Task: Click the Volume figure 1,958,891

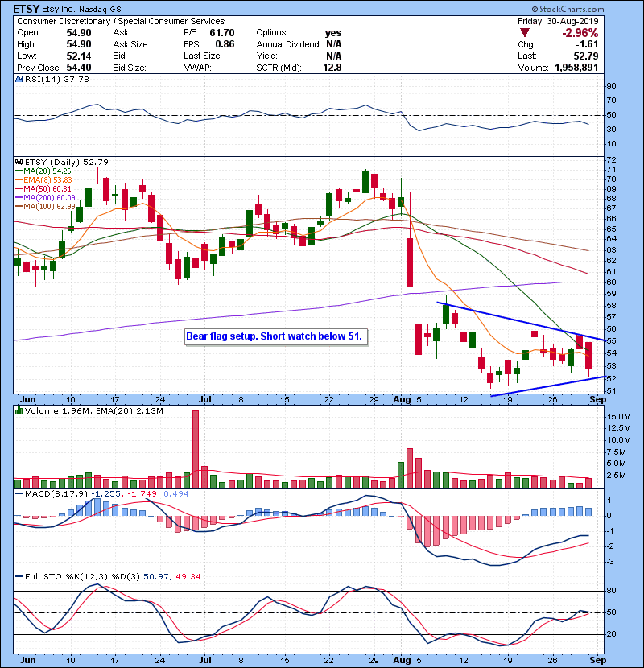Action: [576, 68]
